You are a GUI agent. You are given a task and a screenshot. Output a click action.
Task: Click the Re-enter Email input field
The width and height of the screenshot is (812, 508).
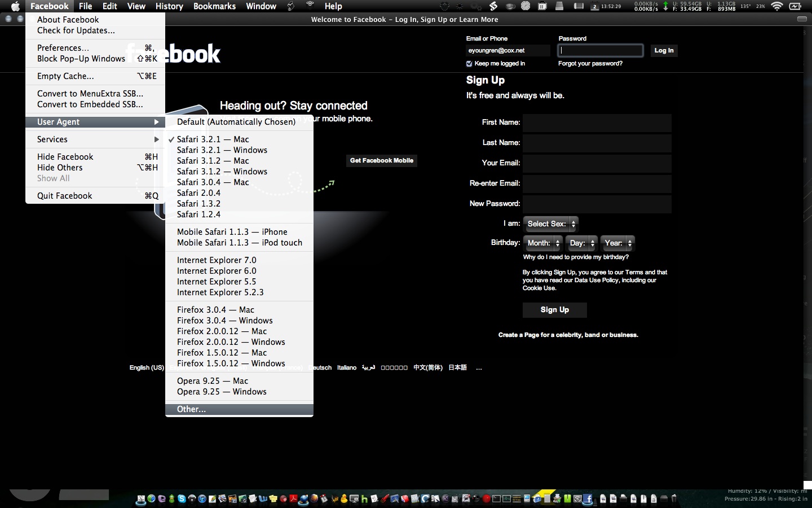coord(597,183)
